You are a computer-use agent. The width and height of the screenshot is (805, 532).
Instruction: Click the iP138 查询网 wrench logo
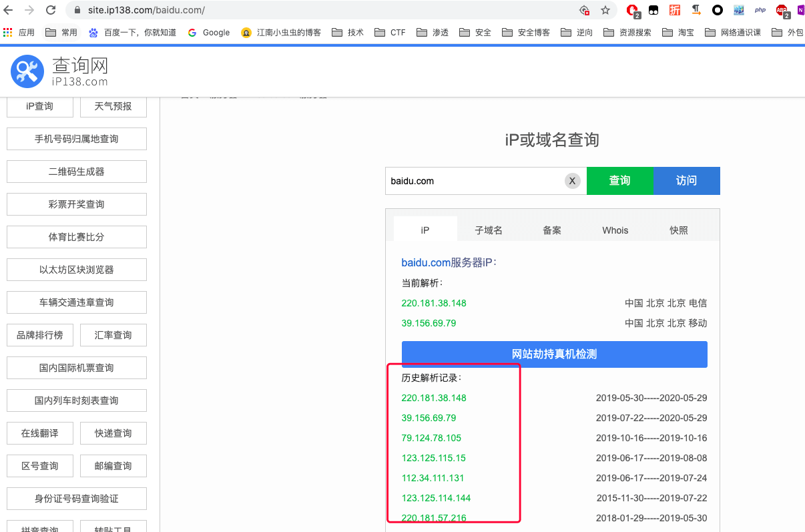point(28,71)
